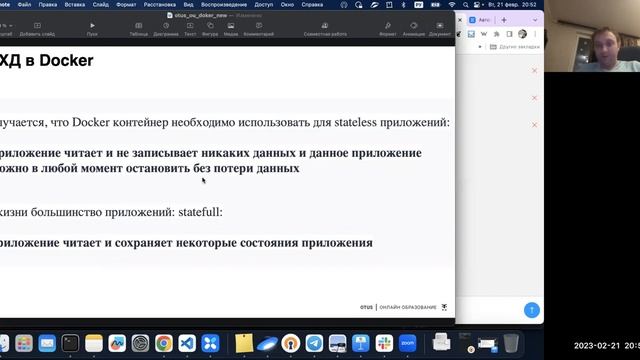Screen dimensions: 640x360
Task: Toggle the browser side panel icon
Action: click(x=509, y=34)
